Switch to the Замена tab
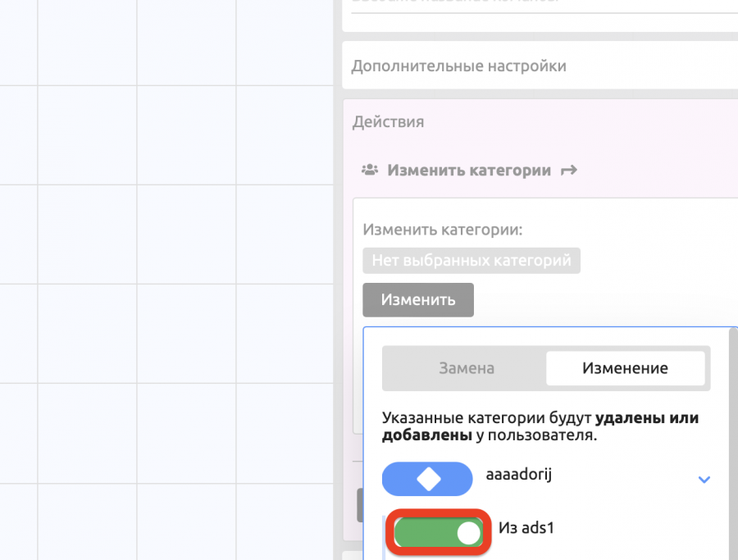The width and height of the screenshot is (738, 560). [466, 368]
